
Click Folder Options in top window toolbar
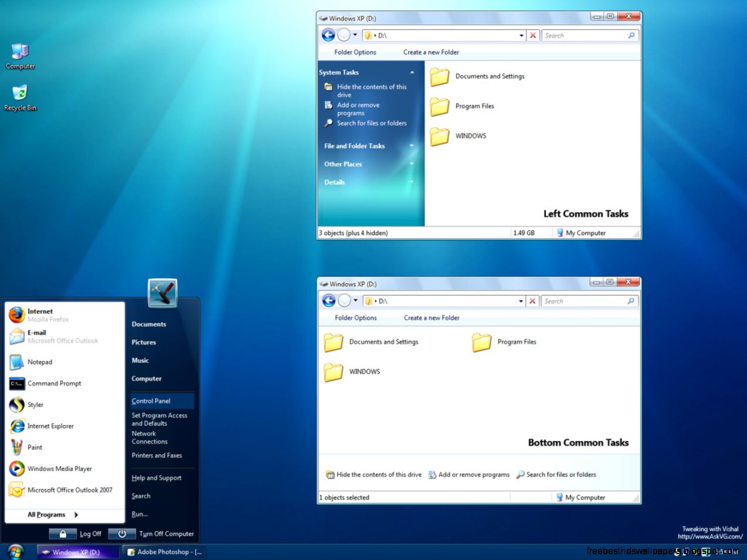(x=355, y=52)
